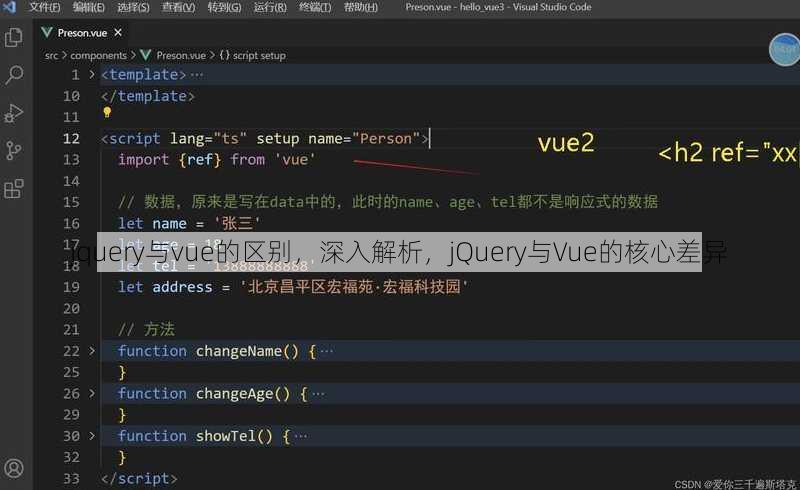The image size is (800, 490).
Task: Open the 选择(S) menu
Action: (134, 7)
